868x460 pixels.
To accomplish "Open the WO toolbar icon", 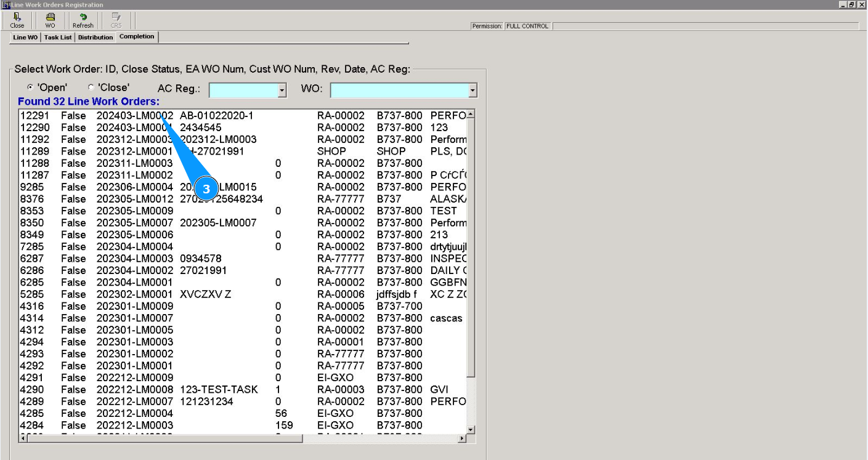I will tap(50, 21).
